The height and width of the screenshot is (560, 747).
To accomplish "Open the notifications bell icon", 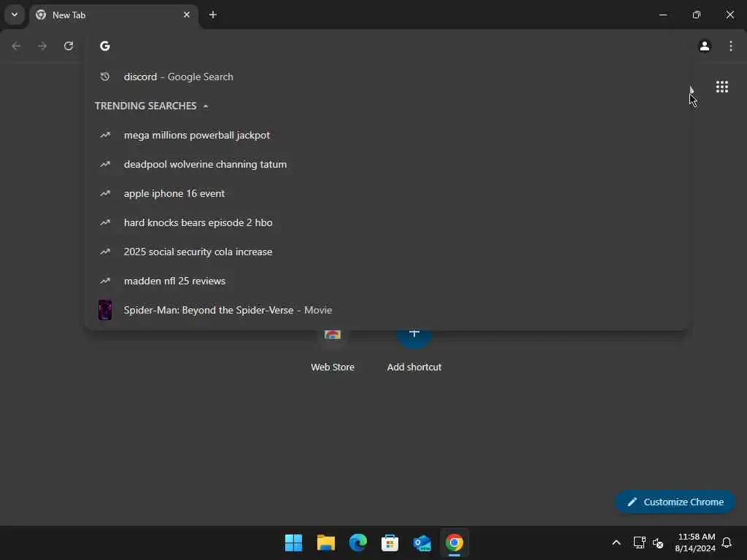I will point(727,542).
